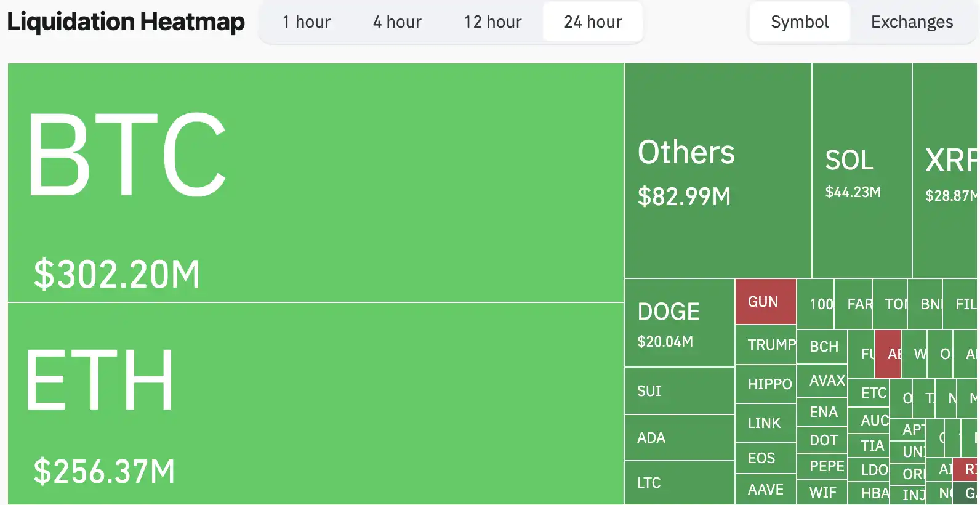Switch to the 4 hour timeframe

397,22
